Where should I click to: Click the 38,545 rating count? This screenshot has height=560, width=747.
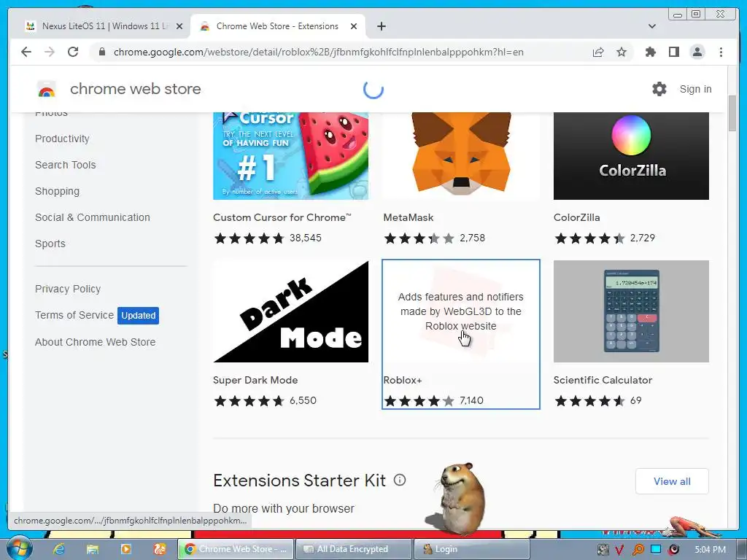[306, 238]
